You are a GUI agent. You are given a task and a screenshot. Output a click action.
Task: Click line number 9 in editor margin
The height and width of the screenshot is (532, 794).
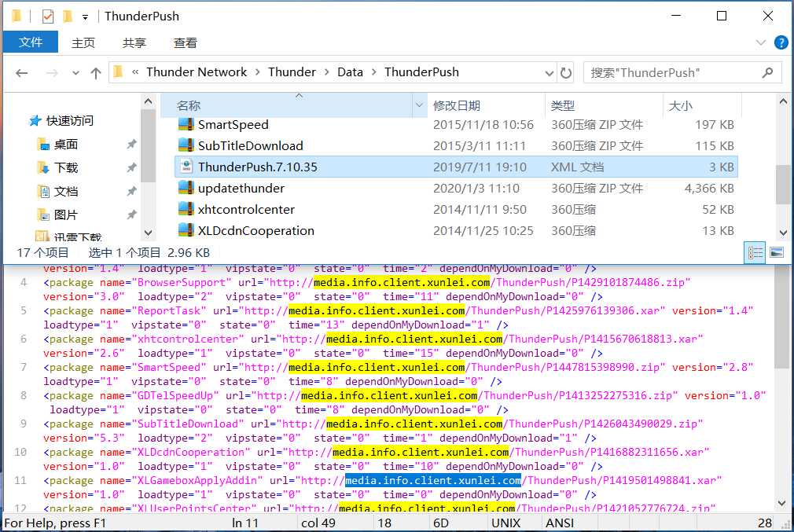pyautogui.click(x=24, y=424)
